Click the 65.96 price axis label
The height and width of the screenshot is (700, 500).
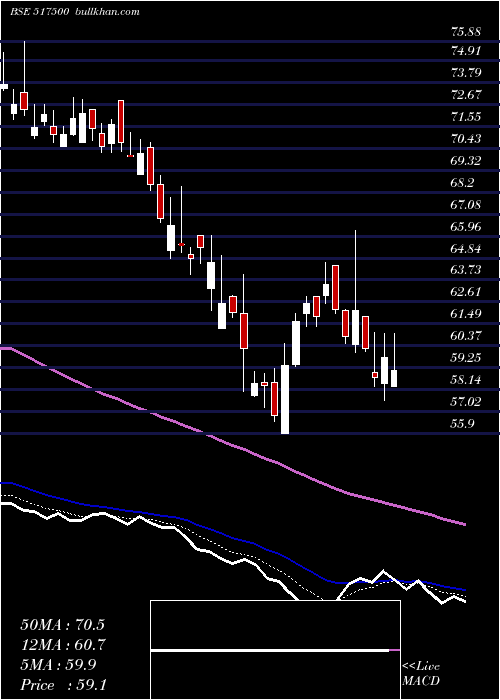466,226
